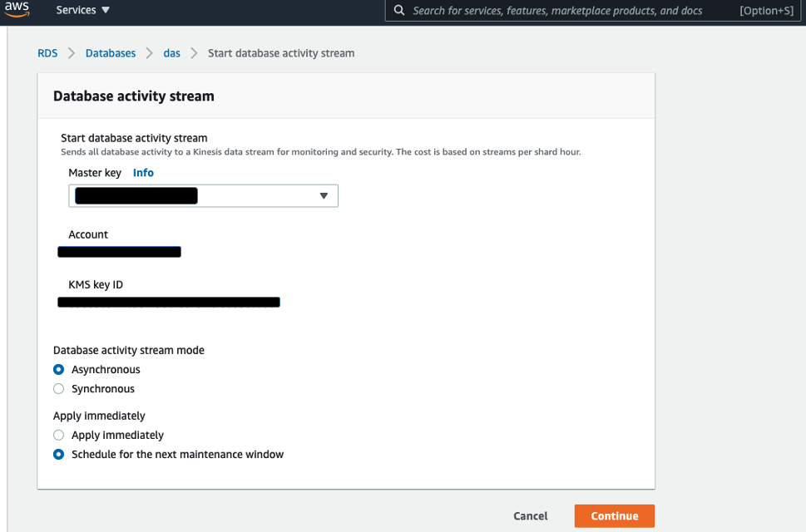Click the redacted Account value
This screenshot has height=532, width=806.
click(x=119, y=252)
